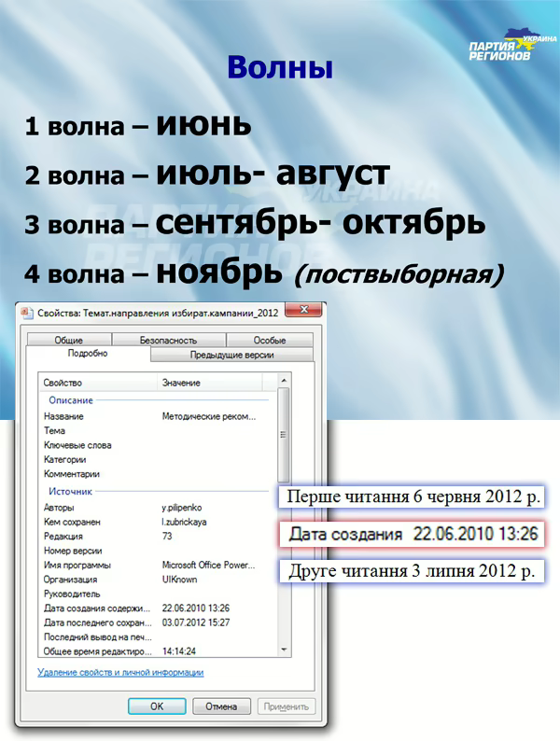
Task: Open the Безопасность tab
Action: tap(170, 341)
